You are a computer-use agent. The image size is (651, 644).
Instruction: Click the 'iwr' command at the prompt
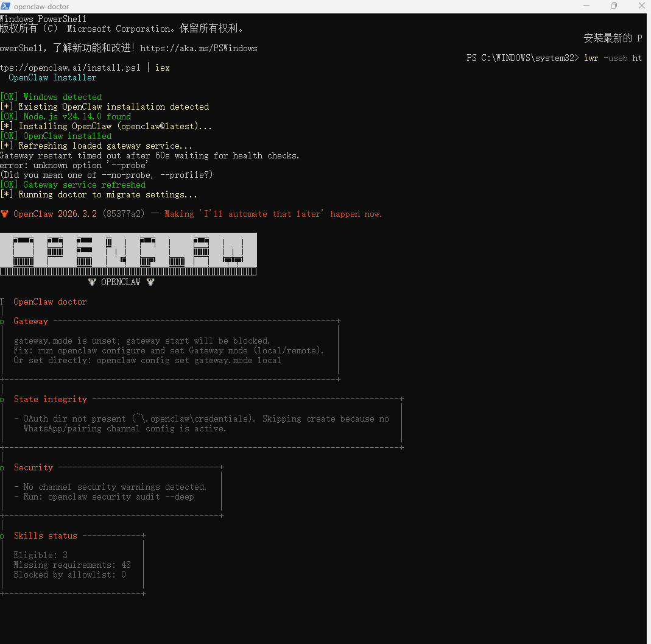point(591,58)
